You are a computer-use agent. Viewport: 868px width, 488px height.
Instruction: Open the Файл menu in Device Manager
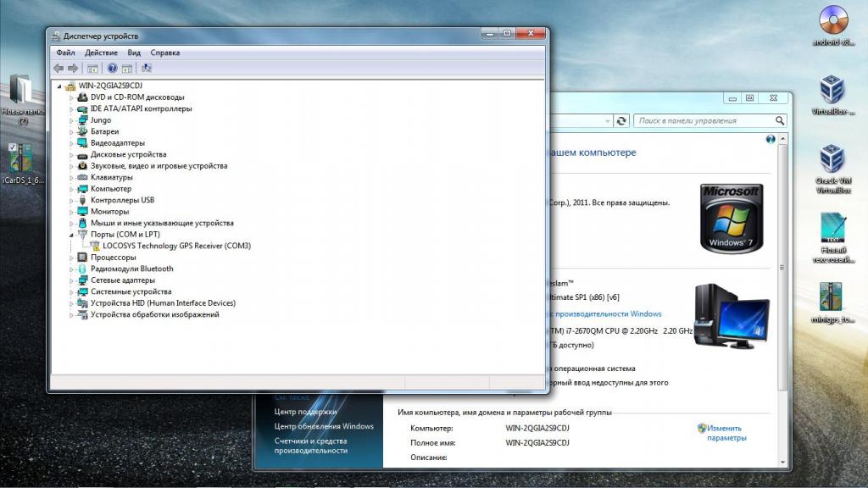(x=65, y=53)
